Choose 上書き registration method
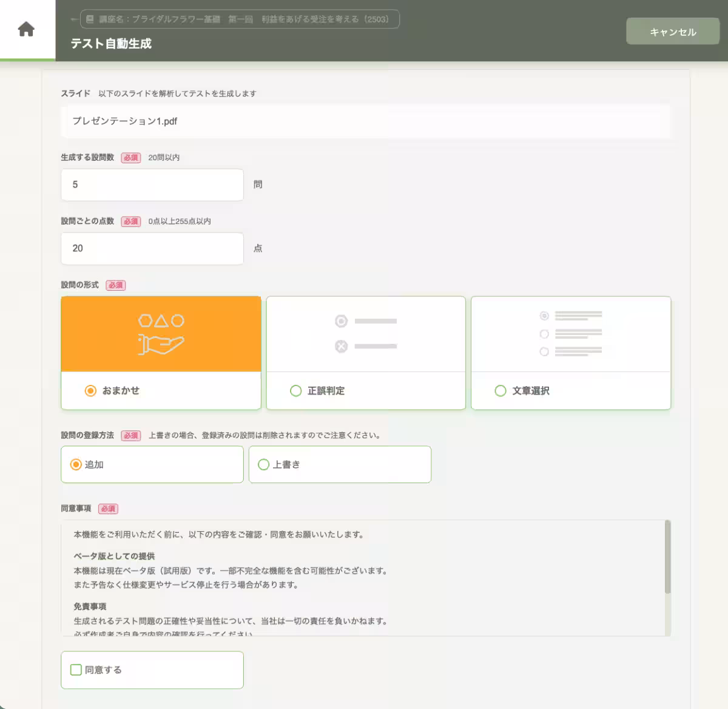Image resolution: width=728 pixels, height=709 pixels. point(340,464)
